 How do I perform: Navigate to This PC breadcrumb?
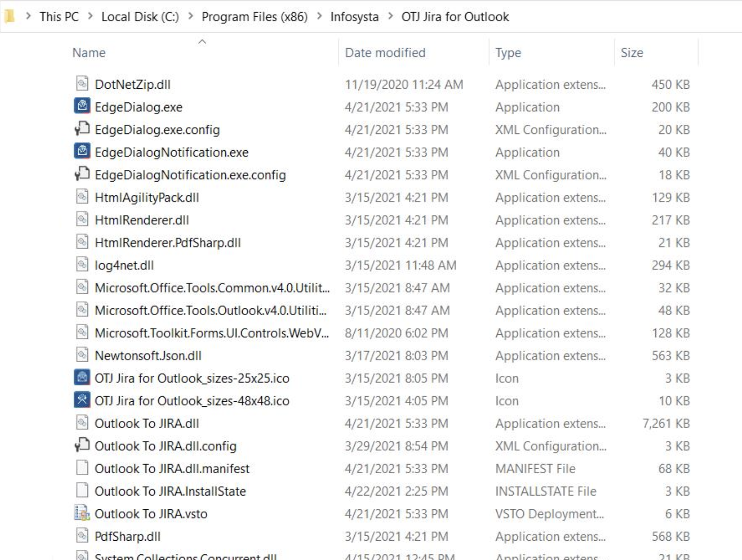(x=59, y=17)
